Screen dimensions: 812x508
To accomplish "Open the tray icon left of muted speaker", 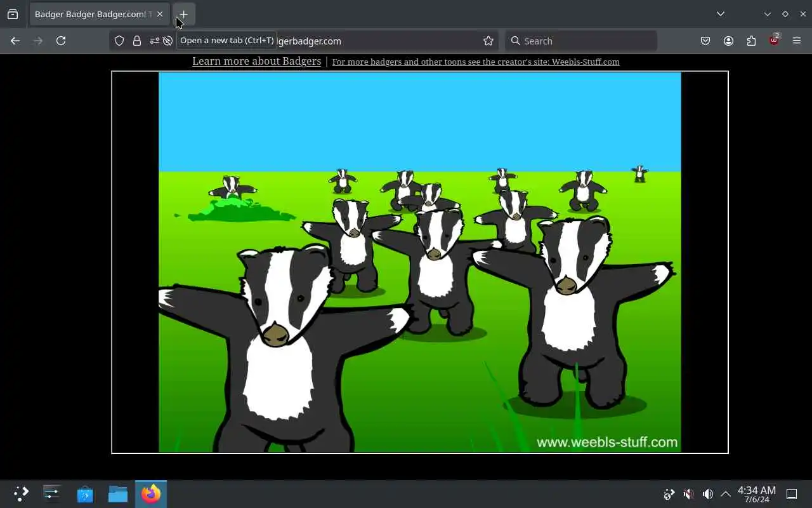I will point(669,494).
